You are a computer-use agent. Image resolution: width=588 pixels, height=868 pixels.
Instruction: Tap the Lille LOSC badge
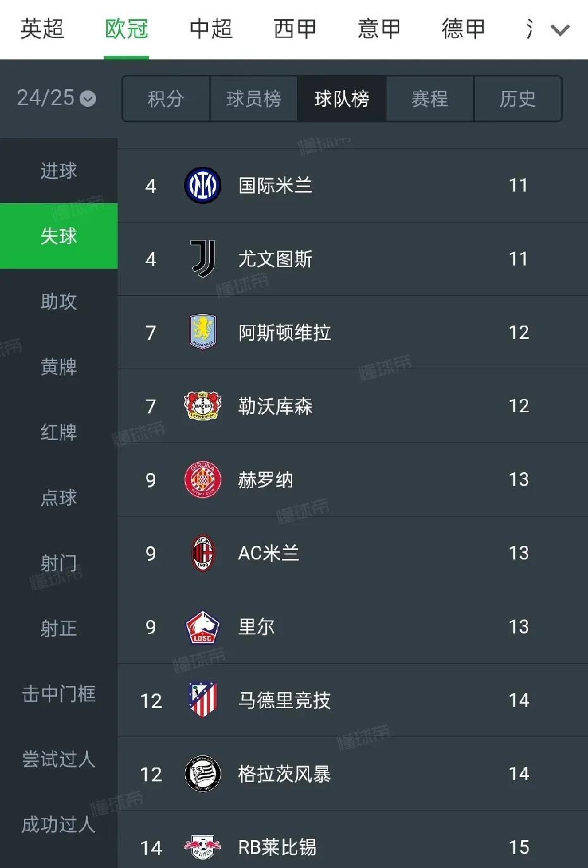pyautogui.click(x=202, y=627)
